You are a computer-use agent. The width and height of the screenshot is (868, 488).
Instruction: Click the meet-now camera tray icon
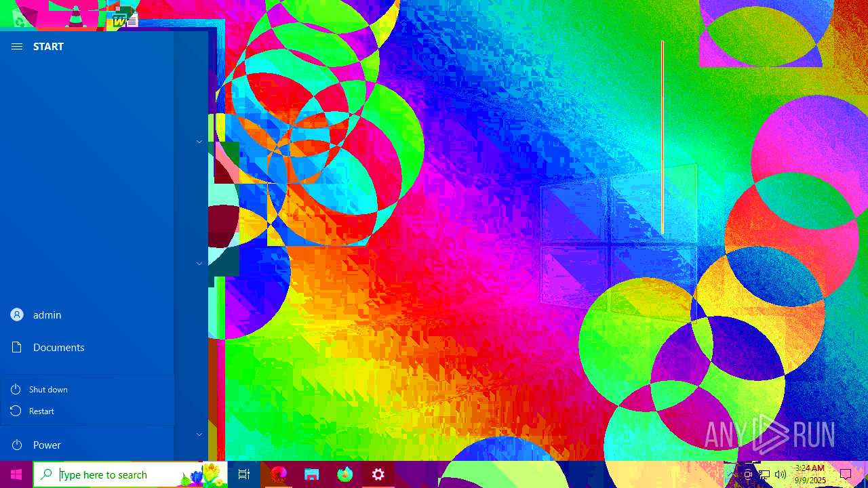748,474
